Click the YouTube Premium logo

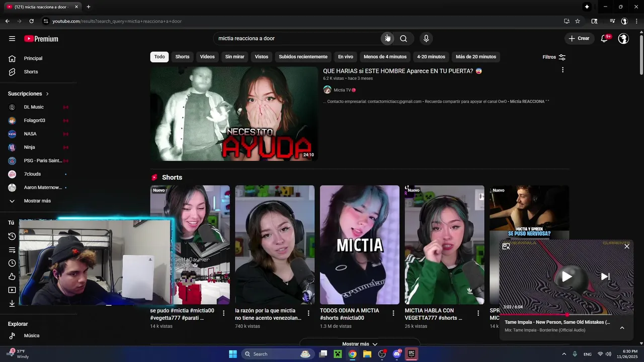pos(41,39)
